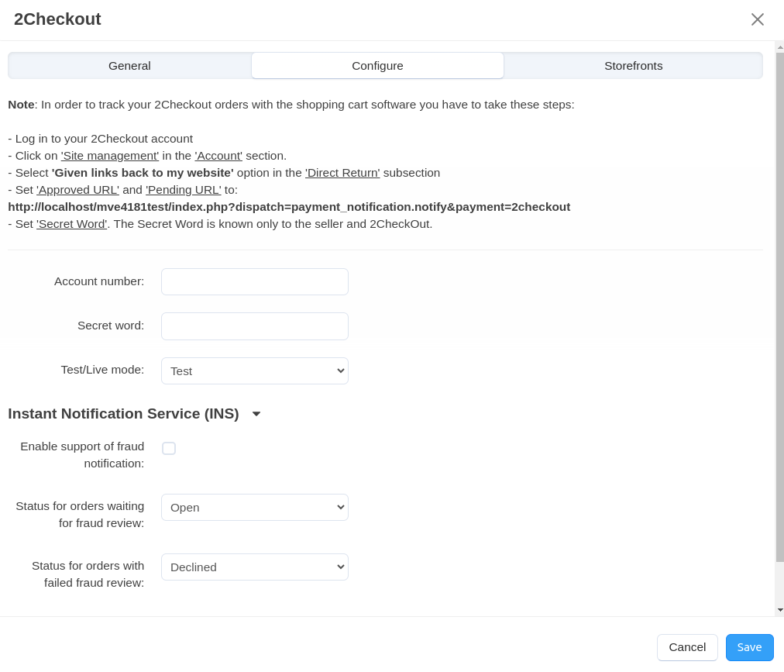Click the 'Pending URL' underlined text
This screenshot has width=784, height=672.
[184, 190]
